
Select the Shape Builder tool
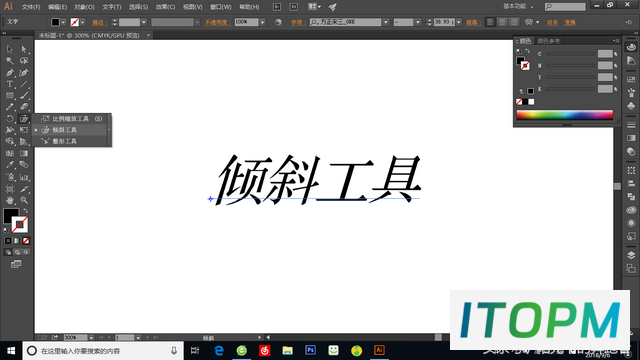[x=10, y=142]
